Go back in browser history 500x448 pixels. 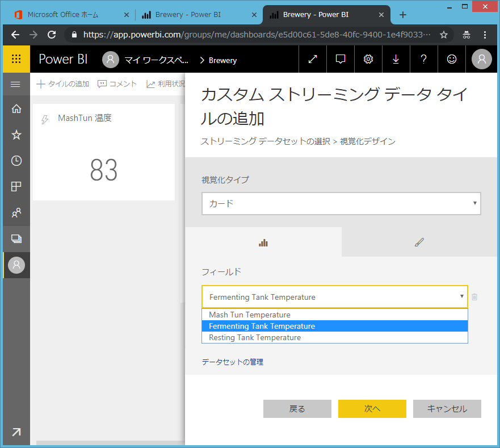(x=15, y=35)
